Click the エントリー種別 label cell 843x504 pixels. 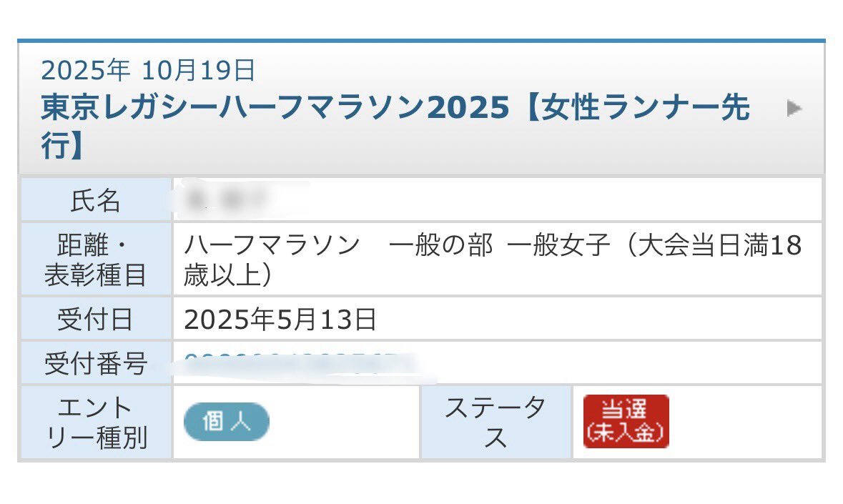coord(96,423)
